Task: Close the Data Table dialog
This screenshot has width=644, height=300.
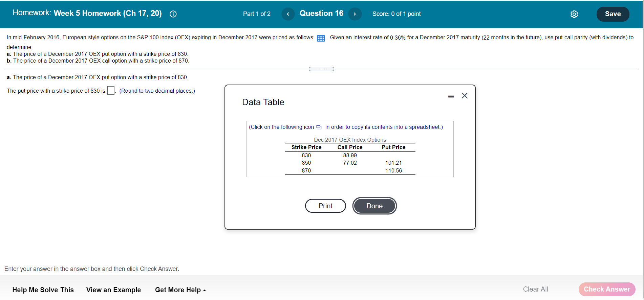Action: pyautogui.click(x=465, y=96)
